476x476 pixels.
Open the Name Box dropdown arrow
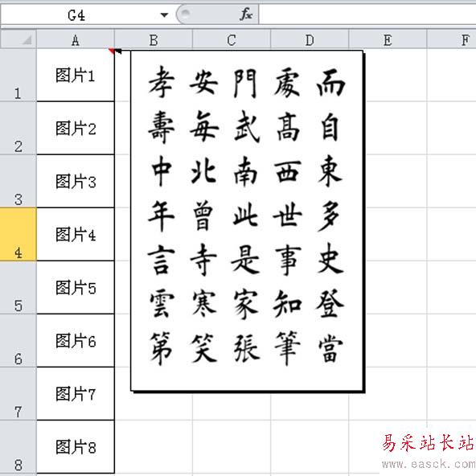[x=164, y=14]
